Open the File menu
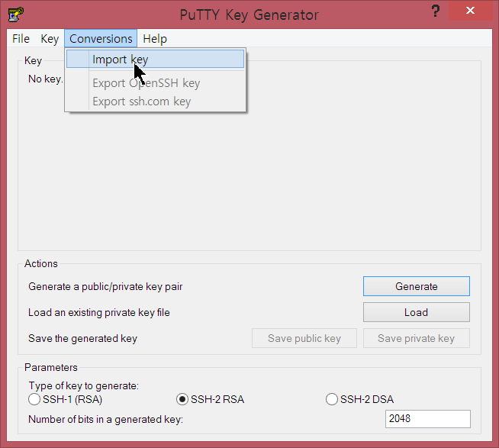Viewport: 499px width, 448px height. pyautogui.click(x=21, y=39)
